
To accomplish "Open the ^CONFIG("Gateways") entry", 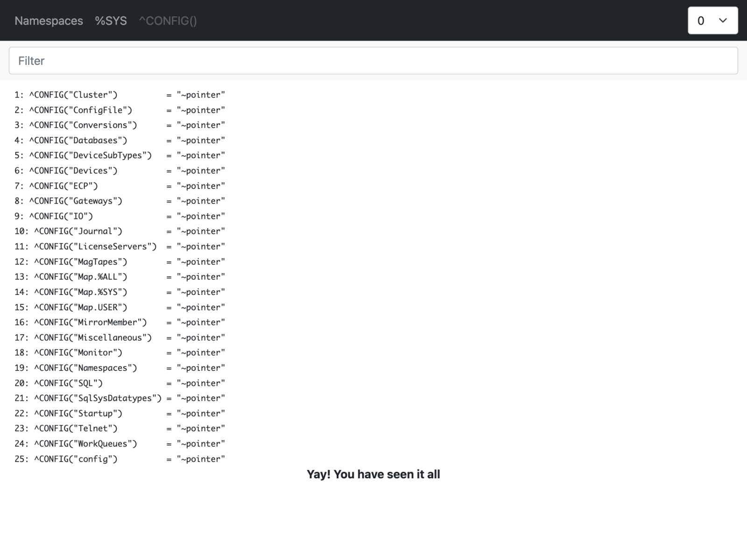I will (x=76, y=201).
